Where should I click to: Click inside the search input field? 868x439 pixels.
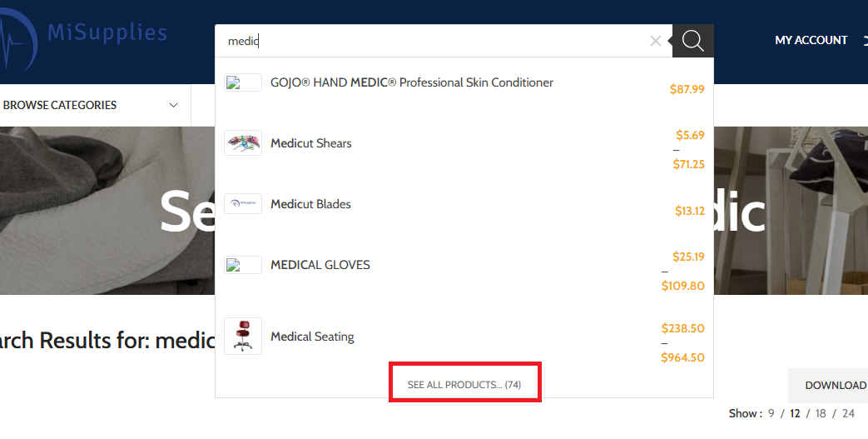click(432, 41)
